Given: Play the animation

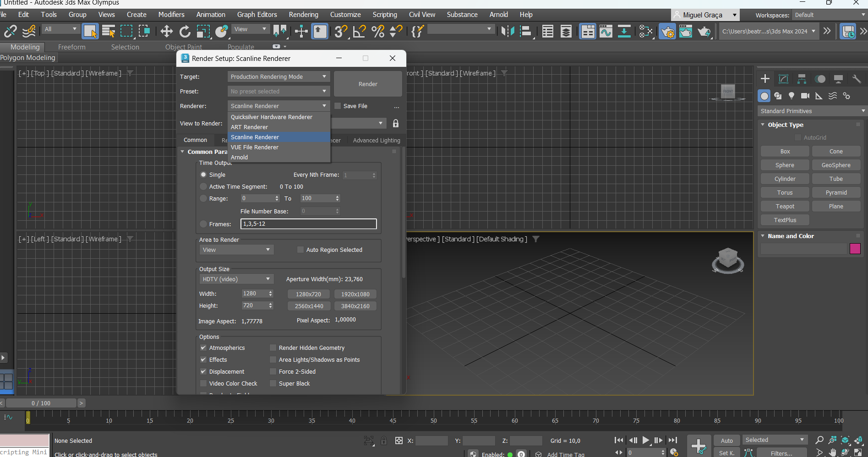Looking at the screenshot, I should (x=646, y=440).
